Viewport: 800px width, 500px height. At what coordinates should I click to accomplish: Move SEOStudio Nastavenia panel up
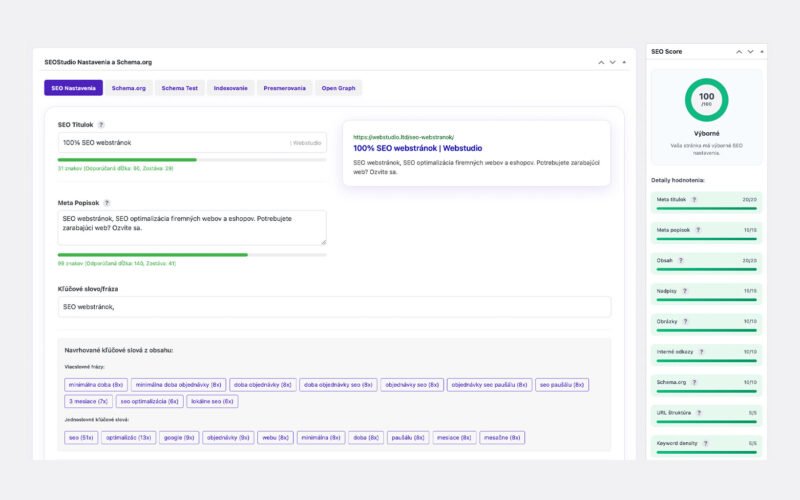click(601, 62)
